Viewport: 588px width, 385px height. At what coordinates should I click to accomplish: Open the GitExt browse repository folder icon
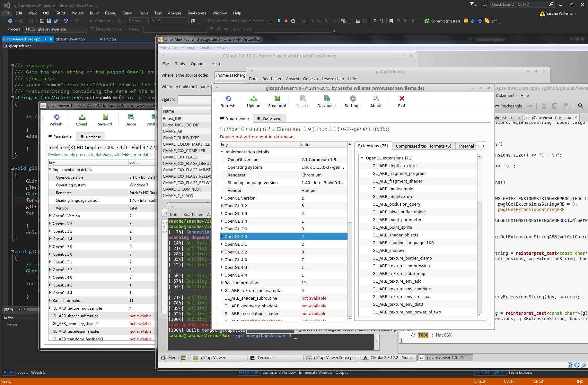point(466,21)
